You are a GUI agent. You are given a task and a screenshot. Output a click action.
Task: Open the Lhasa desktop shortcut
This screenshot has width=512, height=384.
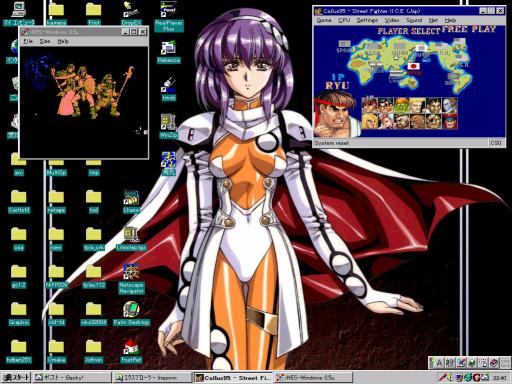(131, 202)
